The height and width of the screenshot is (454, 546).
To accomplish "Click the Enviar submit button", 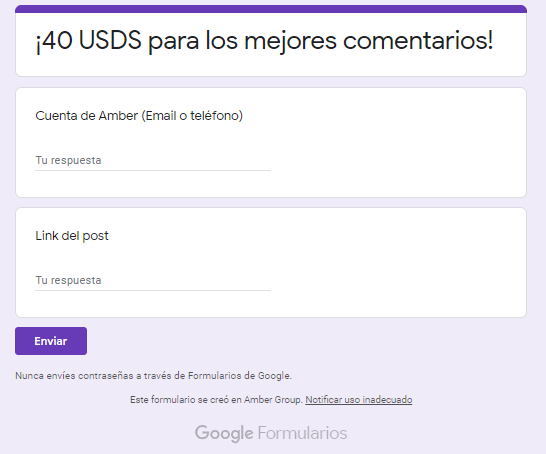I will (x=51, y=341).
